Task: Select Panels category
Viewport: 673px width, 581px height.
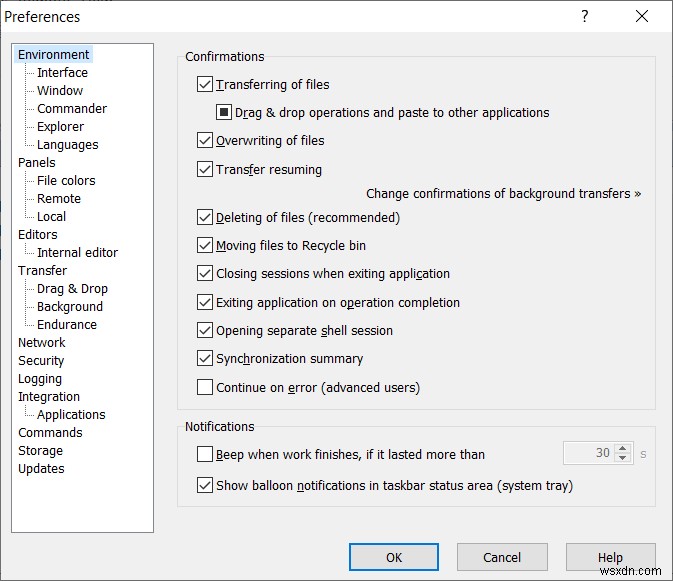Action: (37, 163)
